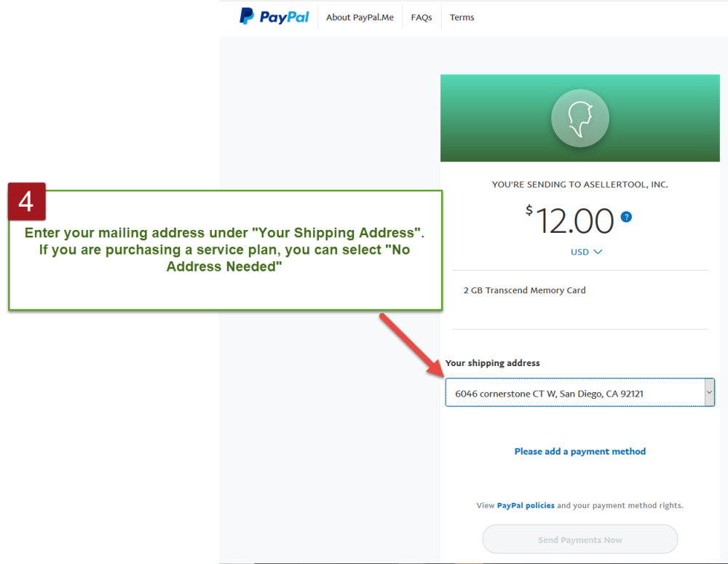
Task: Click the blue question mark help icon
Action: [626, 217]
